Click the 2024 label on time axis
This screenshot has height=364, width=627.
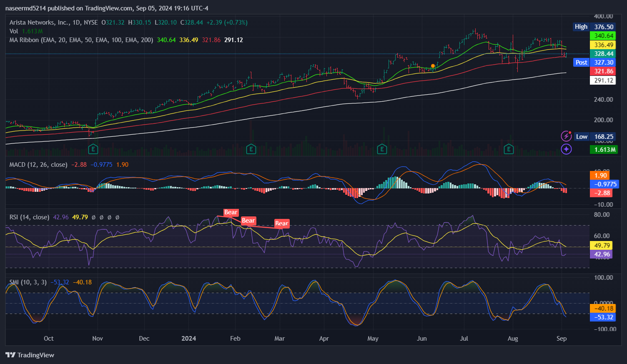pyautogui.click(x=189, y=339)
